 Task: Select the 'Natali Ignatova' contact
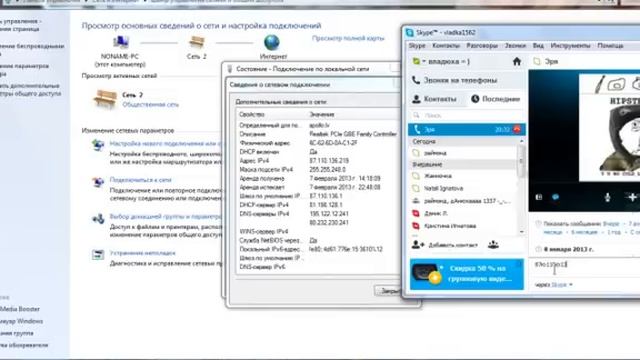pos(463,189)
